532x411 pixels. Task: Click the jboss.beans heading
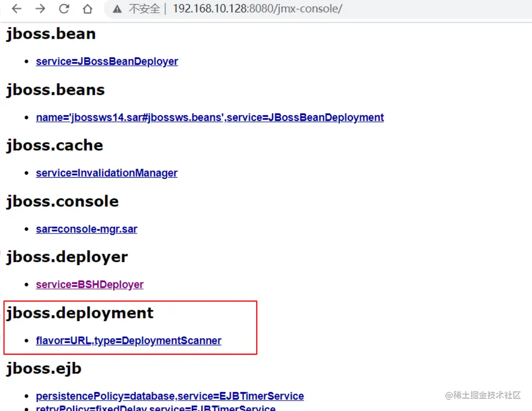pos(55,90)
